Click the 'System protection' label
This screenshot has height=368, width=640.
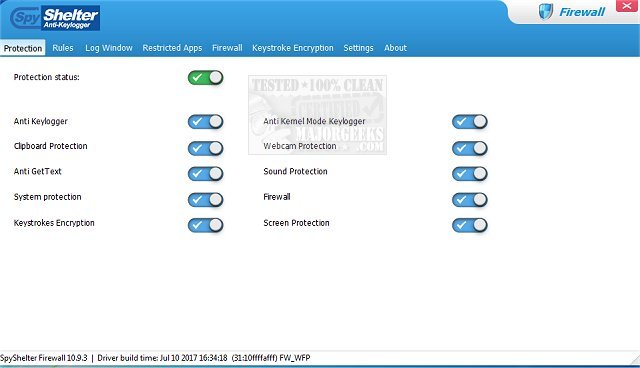coord(47,197)
